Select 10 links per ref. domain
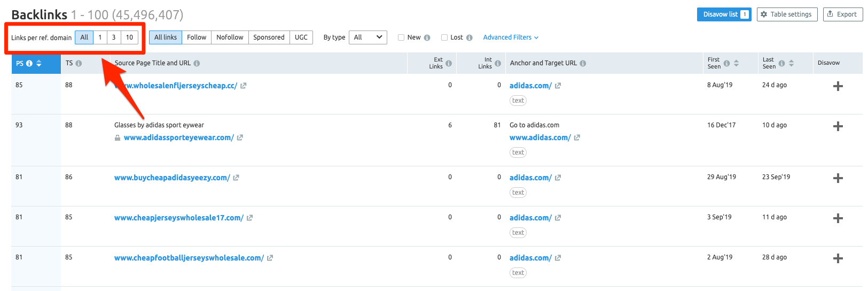 coord(129,37)
